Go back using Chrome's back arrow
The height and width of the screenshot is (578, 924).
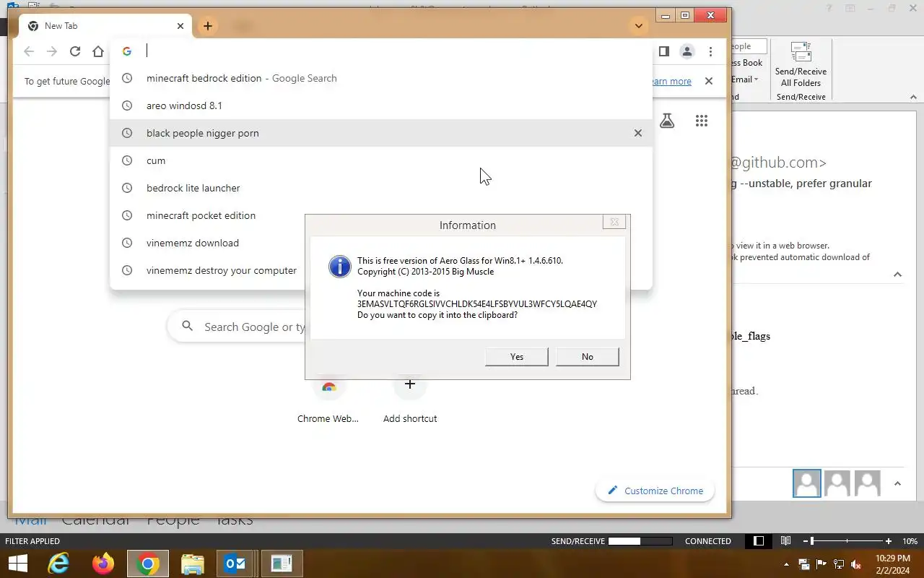point(29,51)
